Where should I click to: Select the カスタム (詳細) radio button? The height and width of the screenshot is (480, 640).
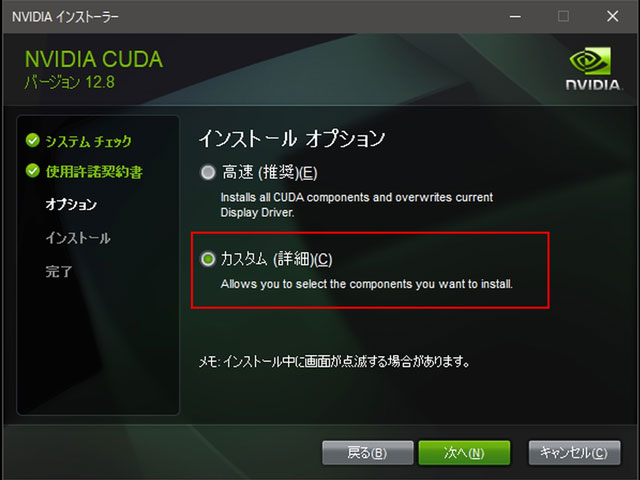coord(208,259)
